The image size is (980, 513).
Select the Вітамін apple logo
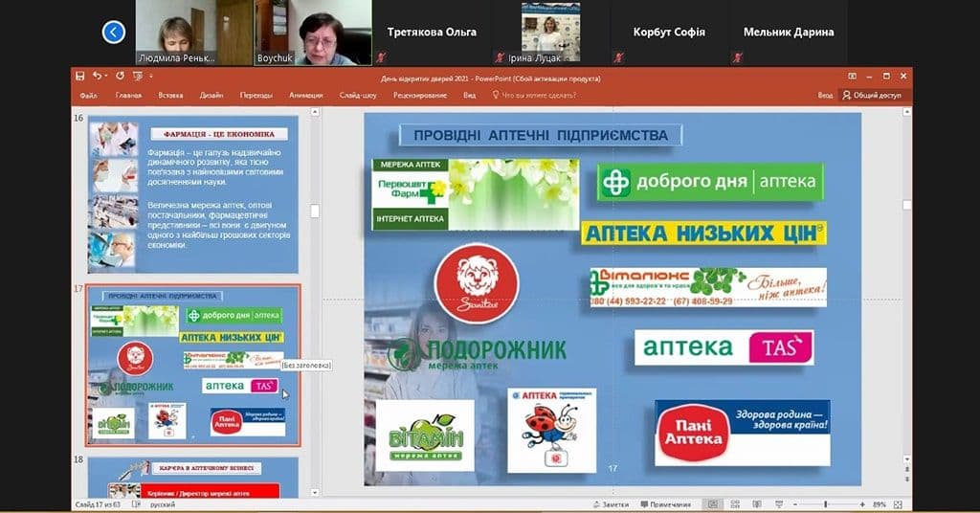click(x=425, y=435)
